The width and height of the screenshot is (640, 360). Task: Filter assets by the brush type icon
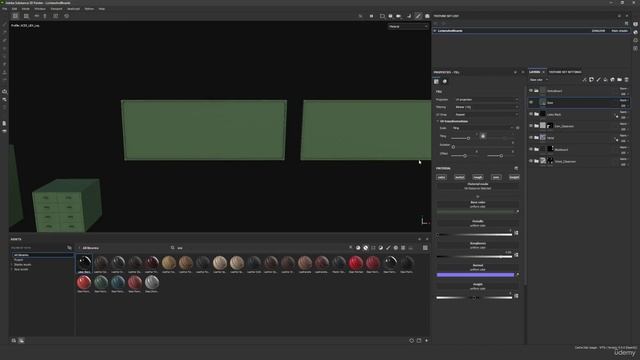point(388,248)
